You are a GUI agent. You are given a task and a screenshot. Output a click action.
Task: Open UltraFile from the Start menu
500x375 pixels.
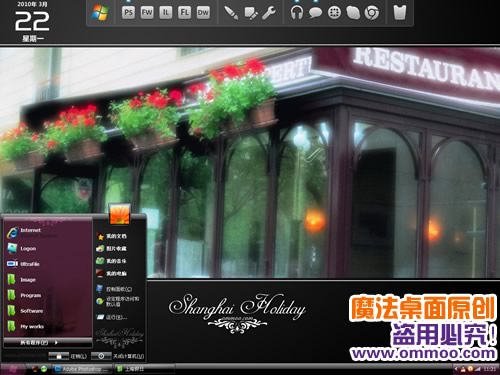click(23, 264)
